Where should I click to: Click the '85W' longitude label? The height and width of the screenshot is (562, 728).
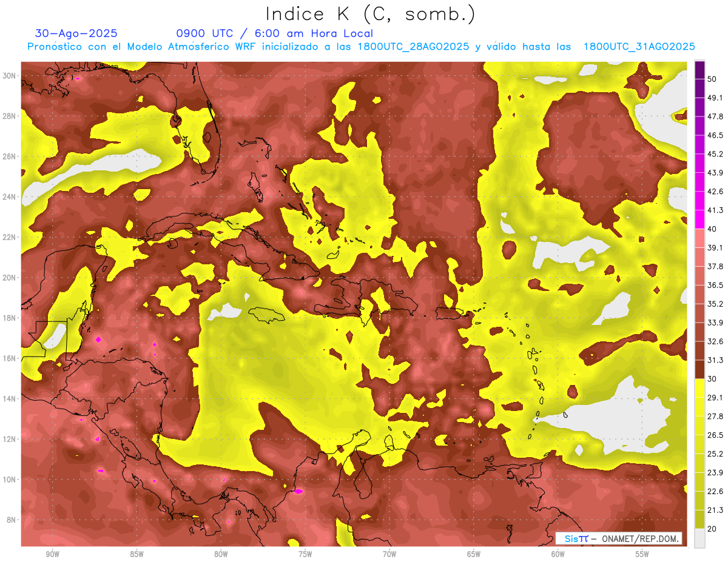click(136, 554)
